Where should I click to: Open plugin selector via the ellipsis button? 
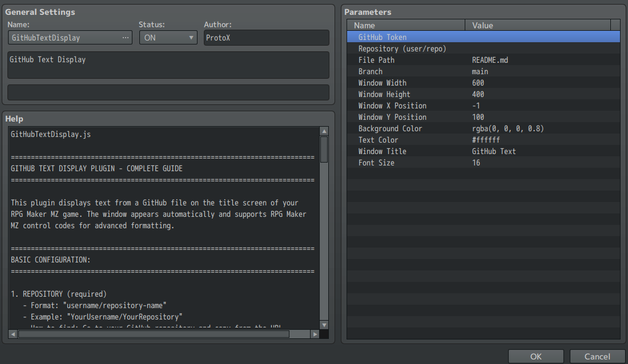tap(126, 38)
